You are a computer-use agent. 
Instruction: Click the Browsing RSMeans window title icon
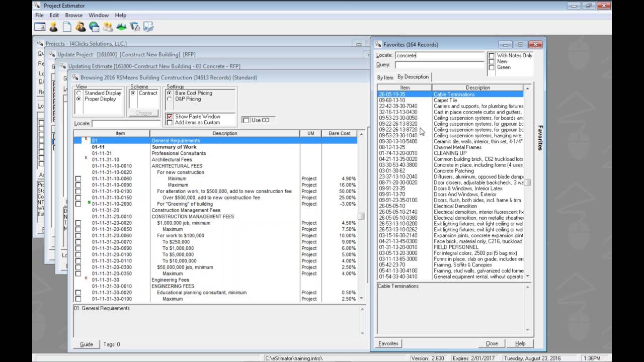click(75, 77)
